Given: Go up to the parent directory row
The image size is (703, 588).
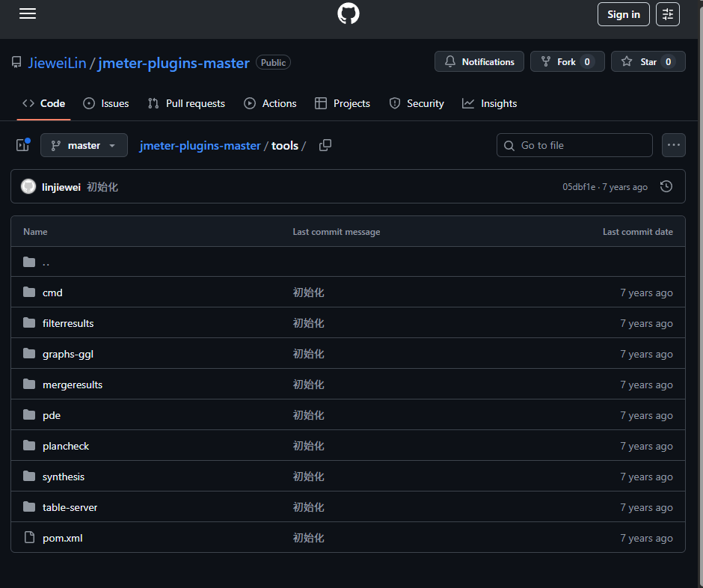Looking at the screenshot, I should (348, 262).
